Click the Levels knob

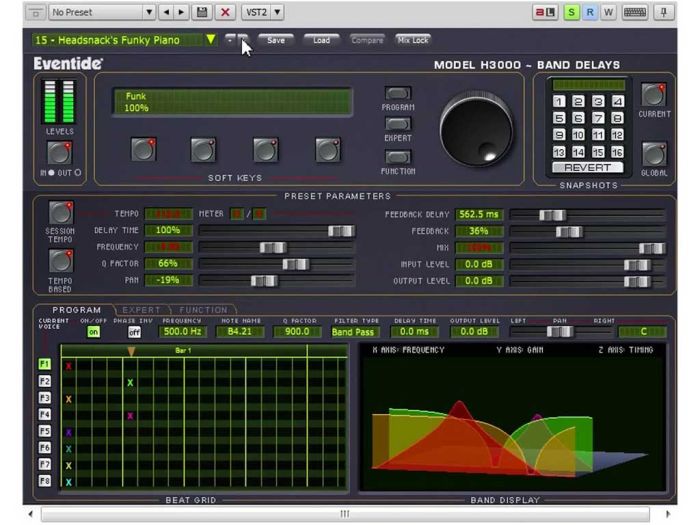click(x=59, y=153)
